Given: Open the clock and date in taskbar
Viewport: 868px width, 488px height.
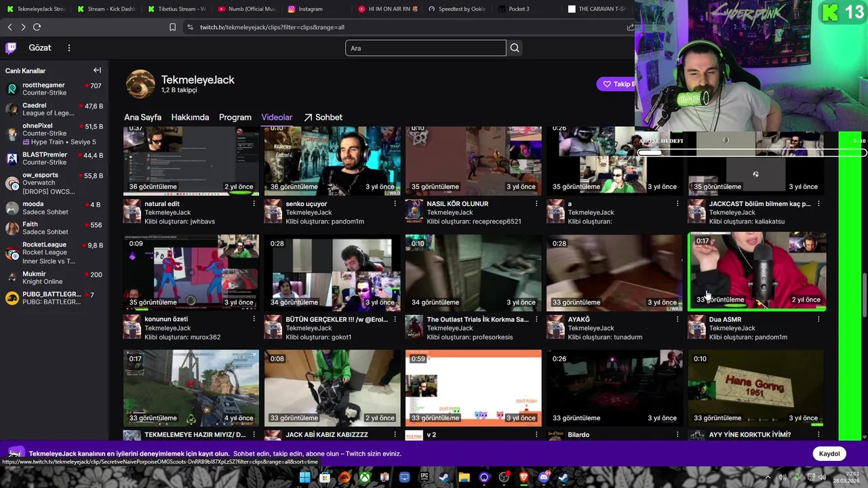Looking at the screenshot, I should [847, 477].
